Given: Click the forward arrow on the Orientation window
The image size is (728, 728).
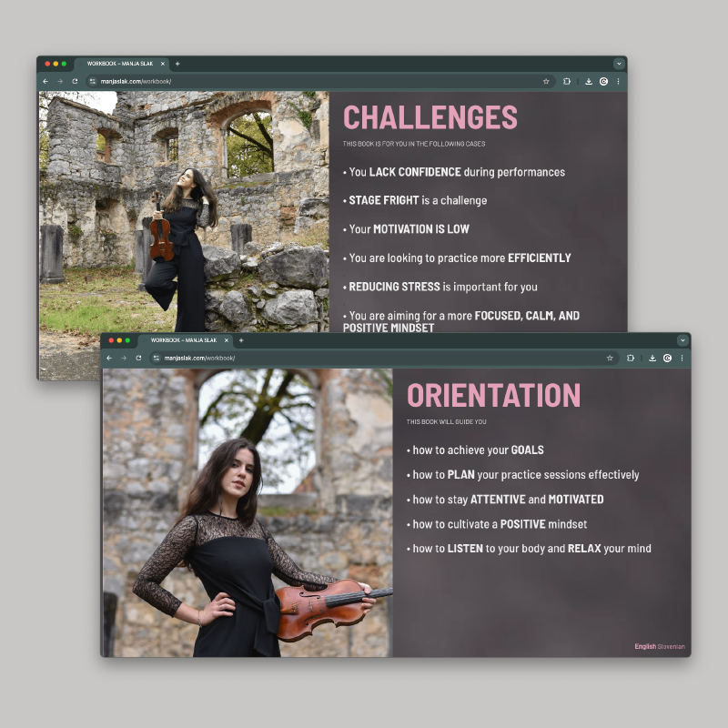Looking at the screenshot, I should [125, 358].
